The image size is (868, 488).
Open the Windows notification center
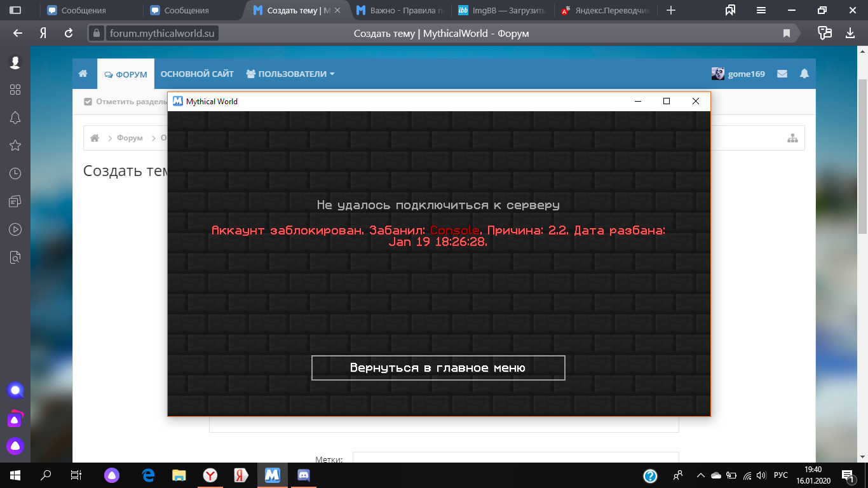[x=848, y=475]
